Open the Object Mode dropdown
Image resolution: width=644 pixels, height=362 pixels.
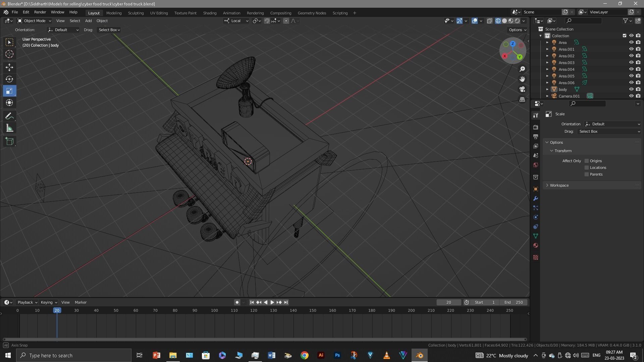coord(34,21)
